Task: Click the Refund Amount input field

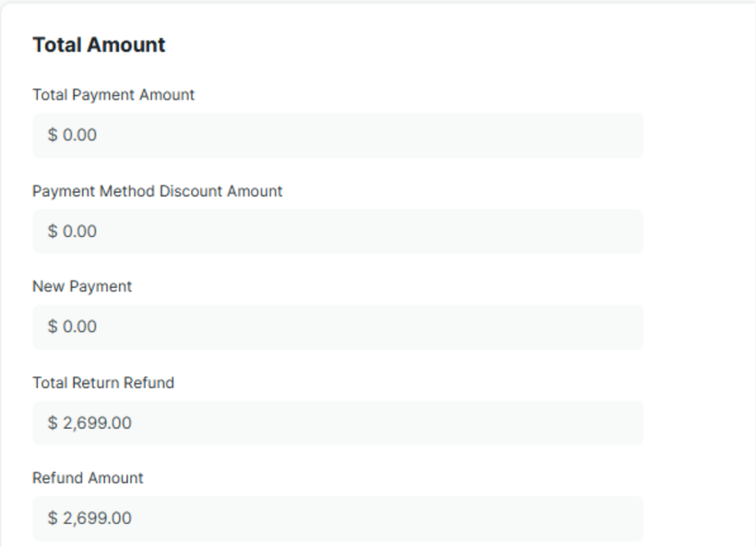Action: (x=337, y=518)
